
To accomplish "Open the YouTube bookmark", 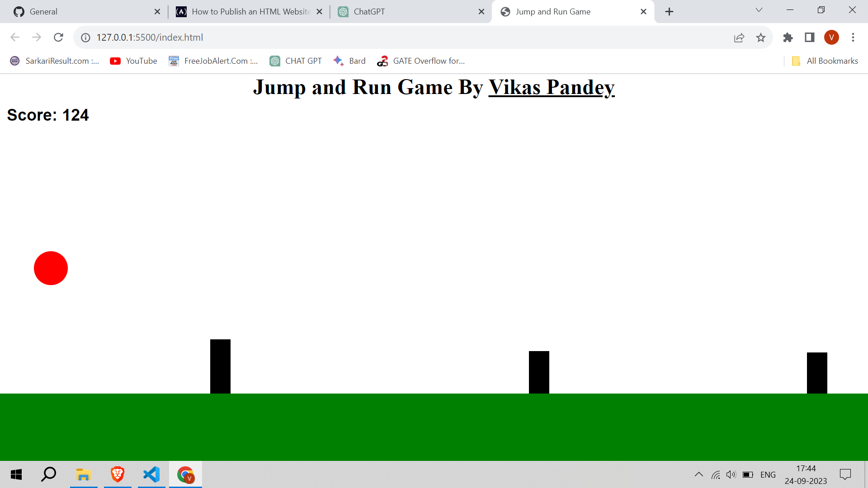I will click(x=133, y=61).
